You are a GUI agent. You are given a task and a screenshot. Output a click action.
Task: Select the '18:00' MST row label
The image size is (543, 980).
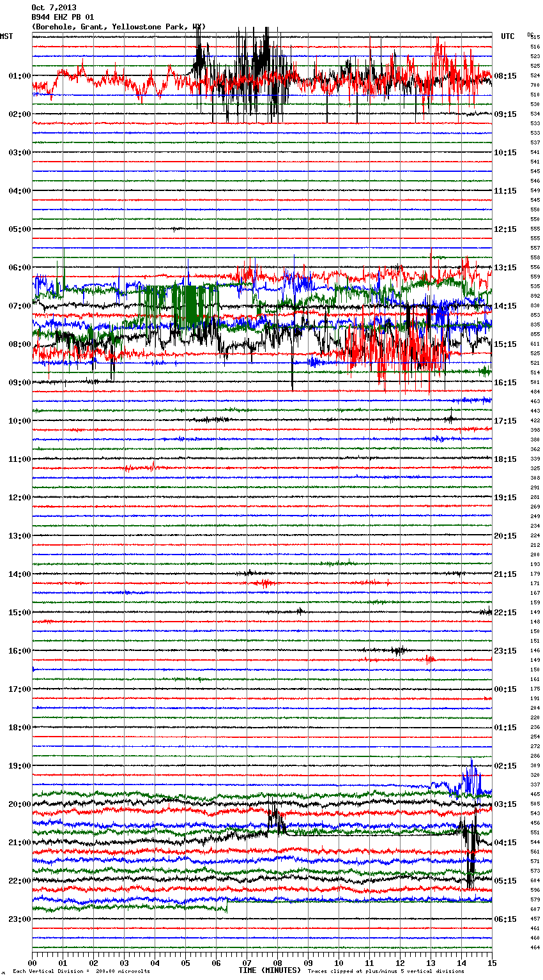[19, 728]
